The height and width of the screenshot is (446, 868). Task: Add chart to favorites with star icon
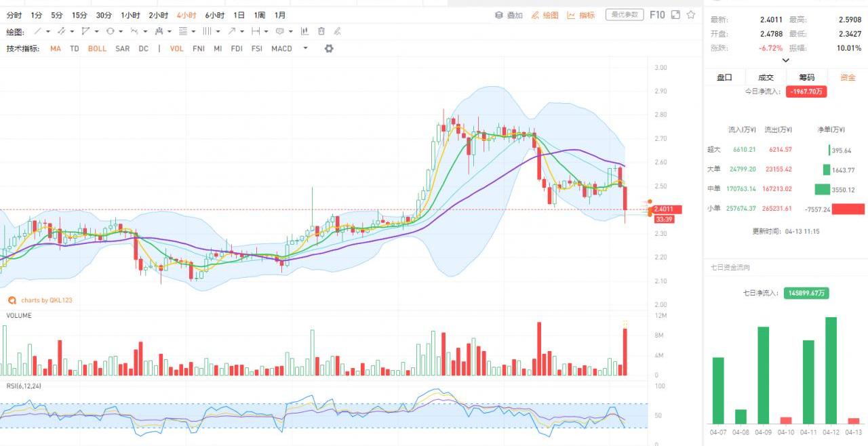click(690, 15)
